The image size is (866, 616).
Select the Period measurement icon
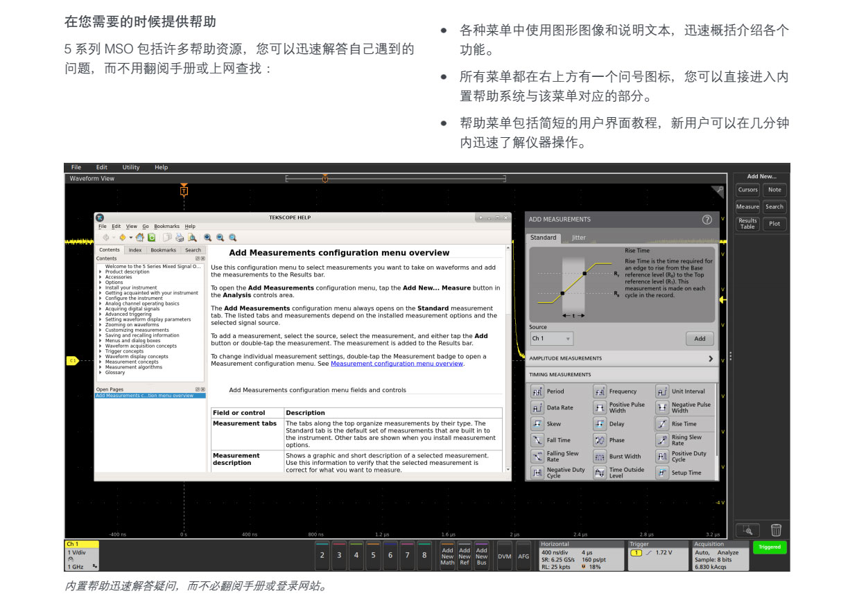[x=537, y=391]
